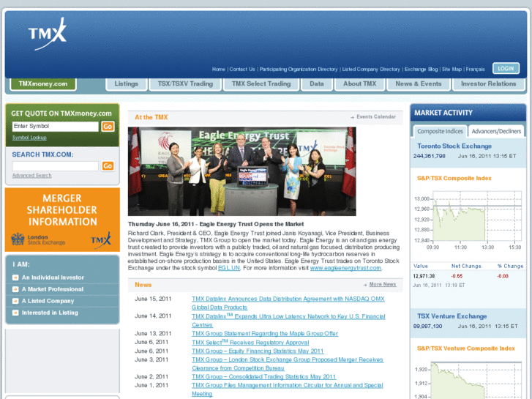Open Participating Organization Directory link
Image resolution: width=532 pixels, height=399 pixels.
pos(299,70)
